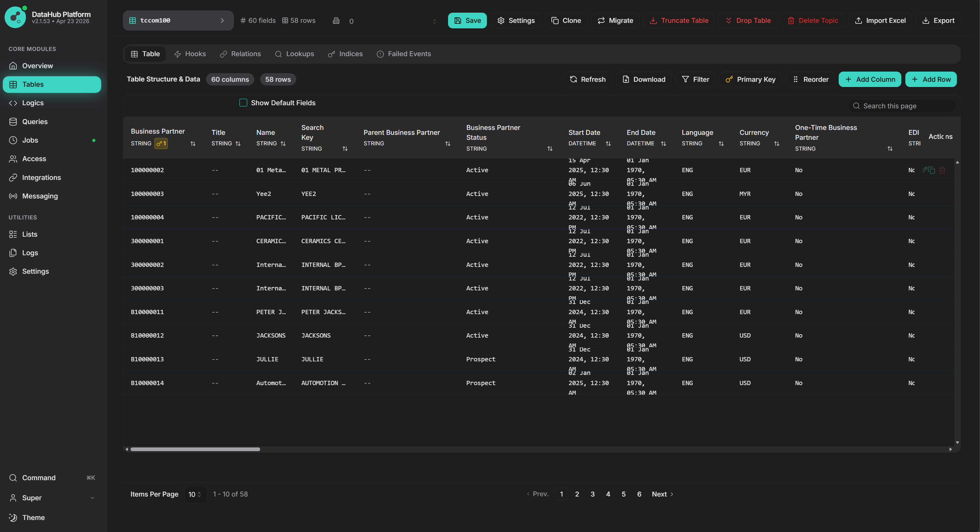Open the Messaging module
The height and width of the screenshot is (532, 980).
52,196
